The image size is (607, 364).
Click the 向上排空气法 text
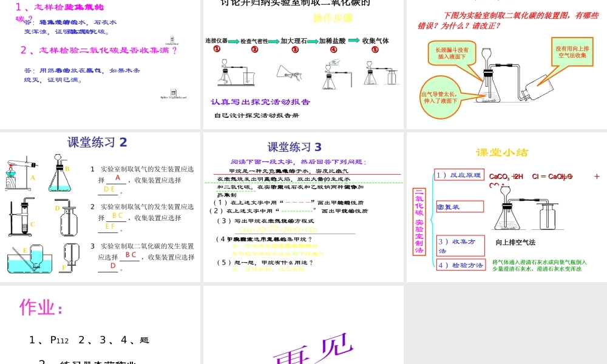(515, 243)
